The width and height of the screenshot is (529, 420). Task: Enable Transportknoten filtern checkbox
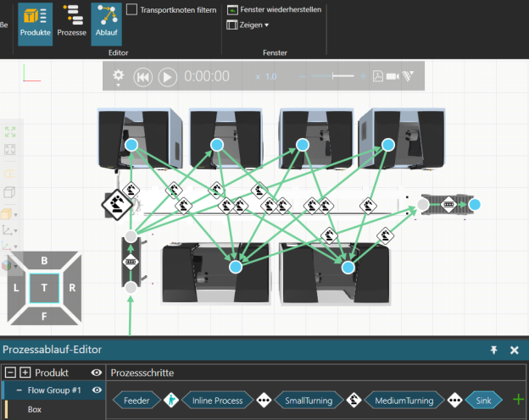tap(131, 9)
